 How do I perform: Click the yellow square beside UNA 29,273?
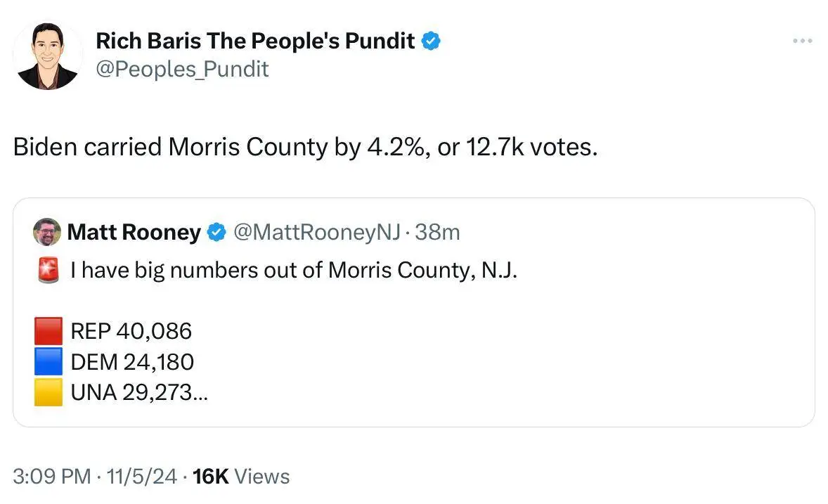pos(48,392)
